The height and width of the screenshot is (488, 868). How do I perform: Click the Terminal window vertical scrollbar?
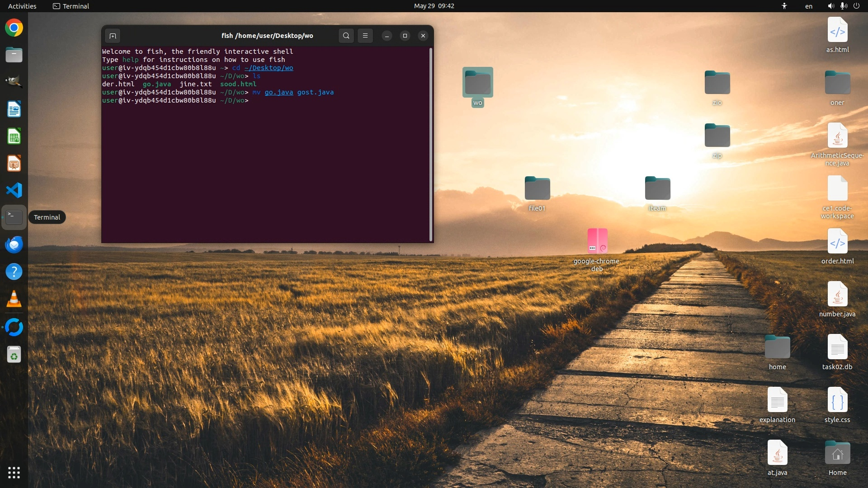(x=431, y=145)
